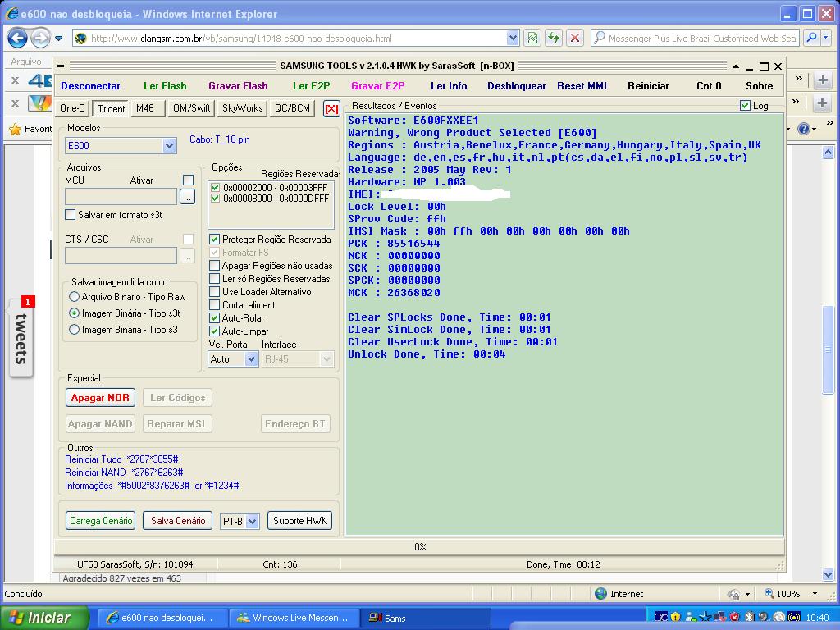Click the e600 nao desbloqueia IE taskbar button

pos(162,618)
